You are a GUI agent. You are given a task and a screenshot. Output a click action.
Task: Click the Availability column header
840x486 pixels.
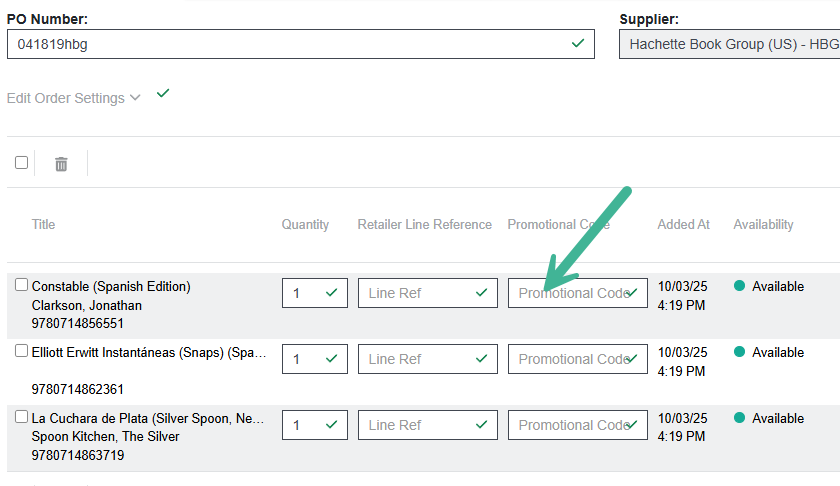coord(763,225)
